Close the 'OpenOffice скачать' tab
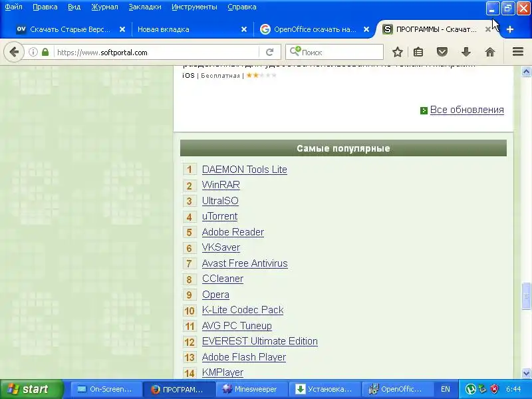Viewport: 532px width, 399px height. click(x=366, y=29)
